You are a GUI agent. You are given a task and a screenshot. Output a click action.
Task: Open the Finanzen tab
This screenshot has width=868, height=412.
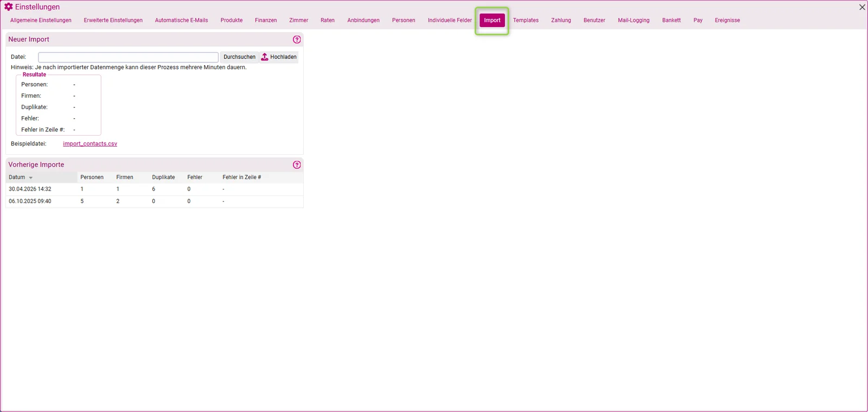(x=266, y=21)
